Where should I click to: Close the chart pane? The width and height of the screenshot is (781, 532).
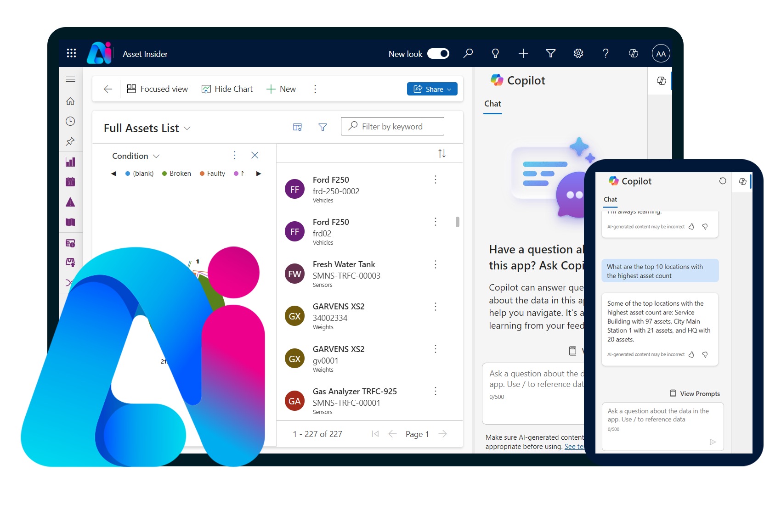(x=255, y=155)
